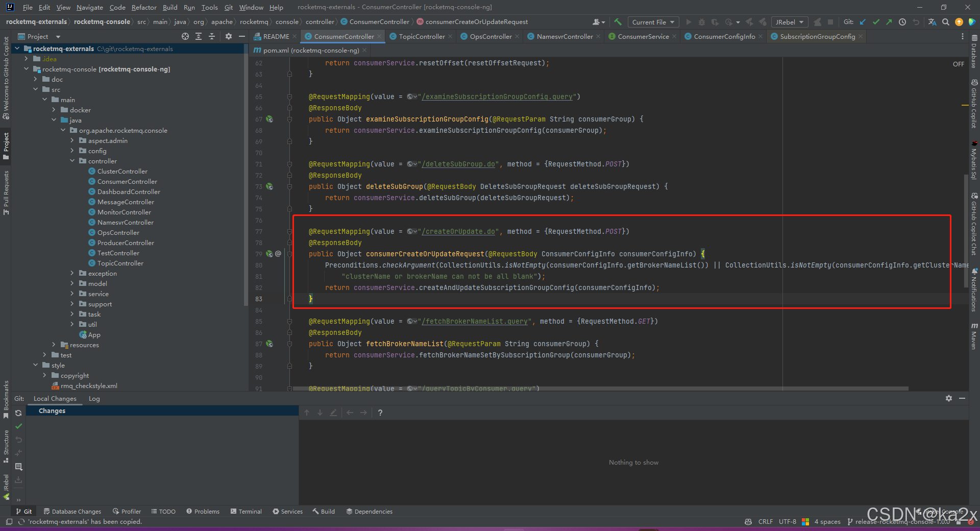980x531 pixels.
Task: Click the editor horizontal scrollbar
Action: (x=600, y=389)
